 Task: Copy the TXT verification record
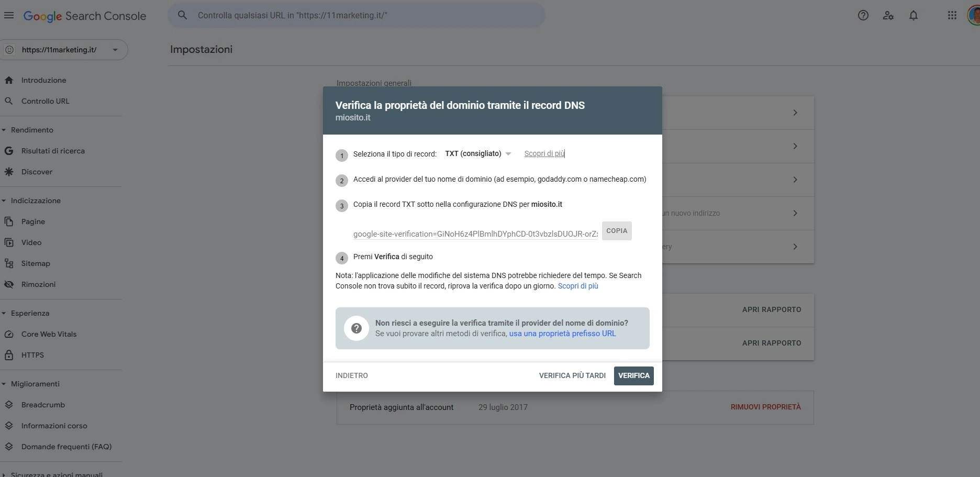pyautogui.click(x=617, y=231)
